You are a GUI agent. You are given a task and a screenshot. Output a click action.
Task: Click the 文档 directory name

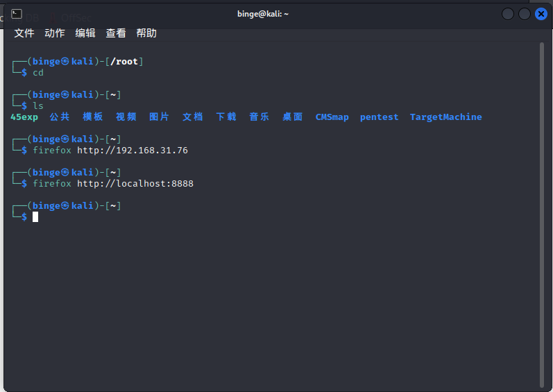pos(193,117)
